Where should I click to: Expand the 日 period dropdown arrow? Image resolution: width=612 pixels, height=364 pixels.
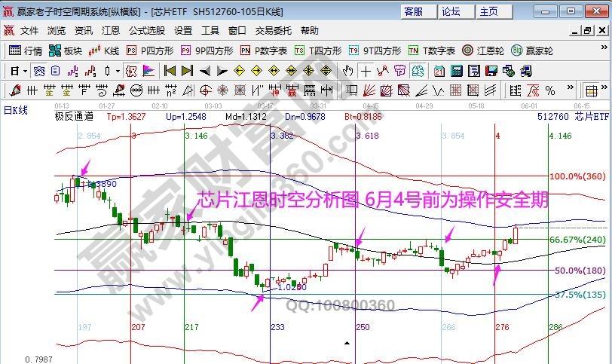point(25,71)
